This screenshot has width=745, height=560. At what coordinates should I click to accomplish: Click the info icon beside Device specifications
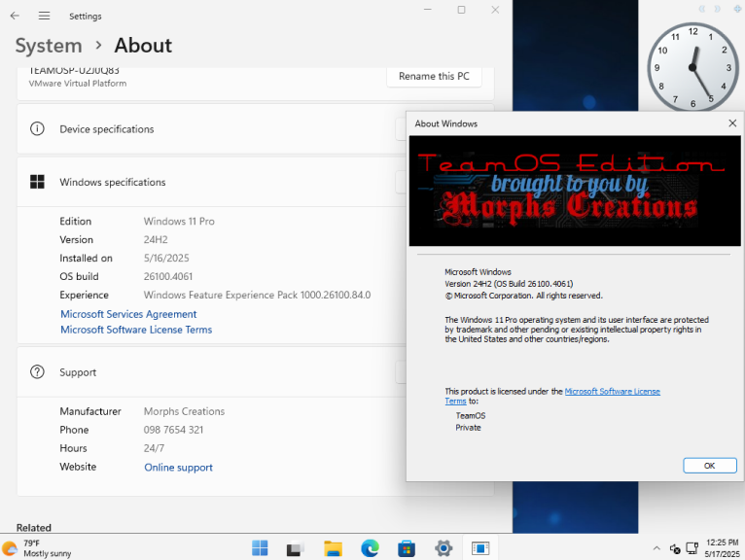coord(37,128)
